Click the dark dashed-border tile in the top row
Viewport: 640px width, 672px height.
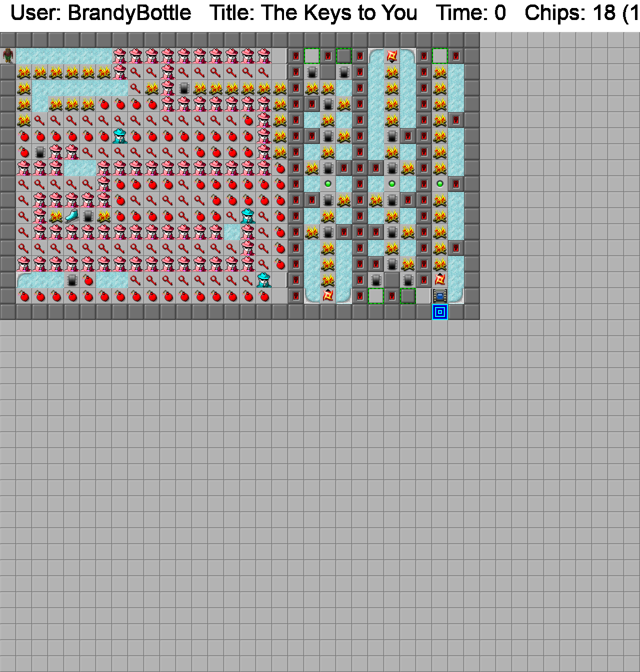[344, 56]
